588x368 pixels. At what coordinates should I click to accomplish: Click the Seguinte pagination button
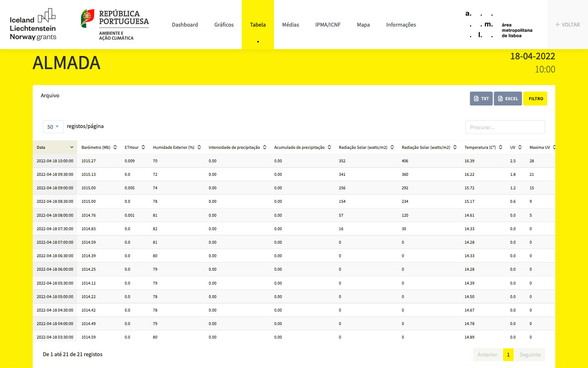click(x=530, y=355)
